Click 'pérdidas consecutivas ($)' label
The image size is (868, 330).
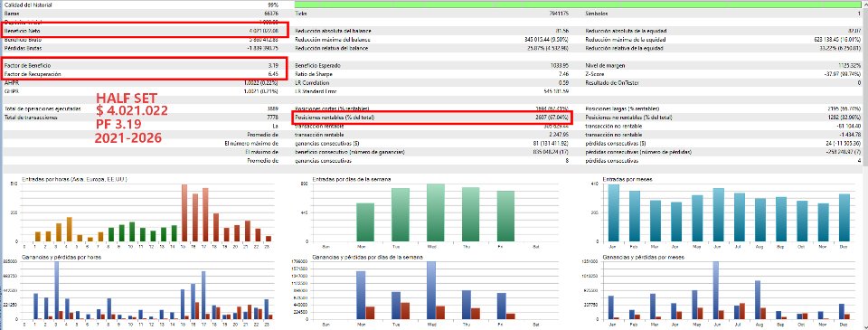[615, 143]
